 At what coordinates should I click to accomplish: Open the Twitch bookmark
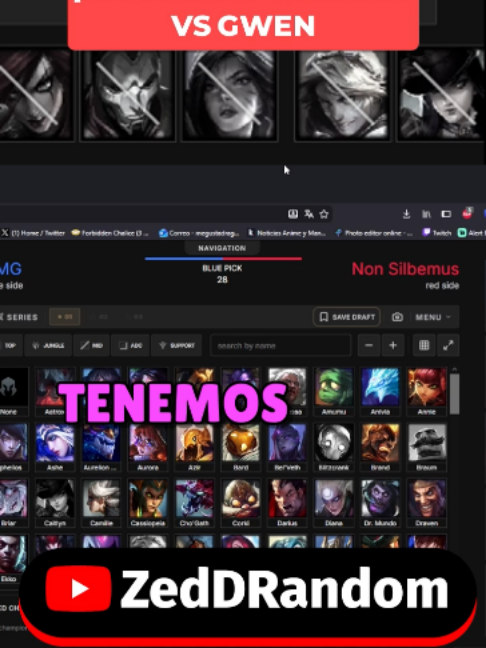tap(437, 233)
